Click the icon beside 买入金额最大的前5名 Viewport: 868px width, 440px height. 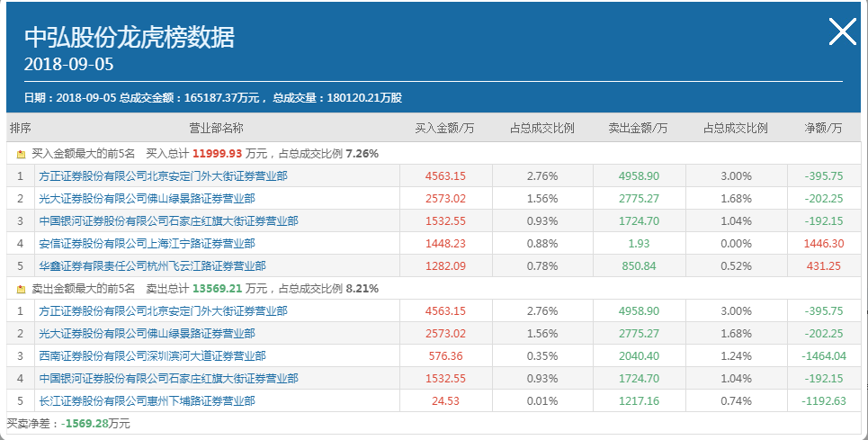click(21, 155)
